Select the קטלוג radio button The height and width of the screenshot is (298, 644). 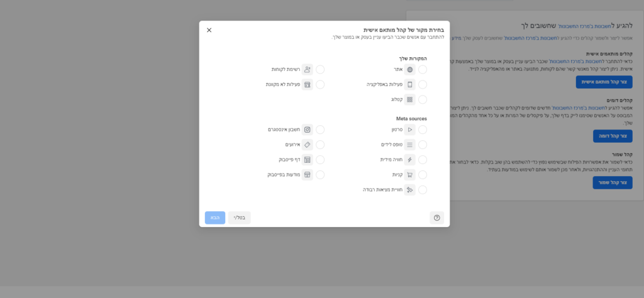(422, 99)
